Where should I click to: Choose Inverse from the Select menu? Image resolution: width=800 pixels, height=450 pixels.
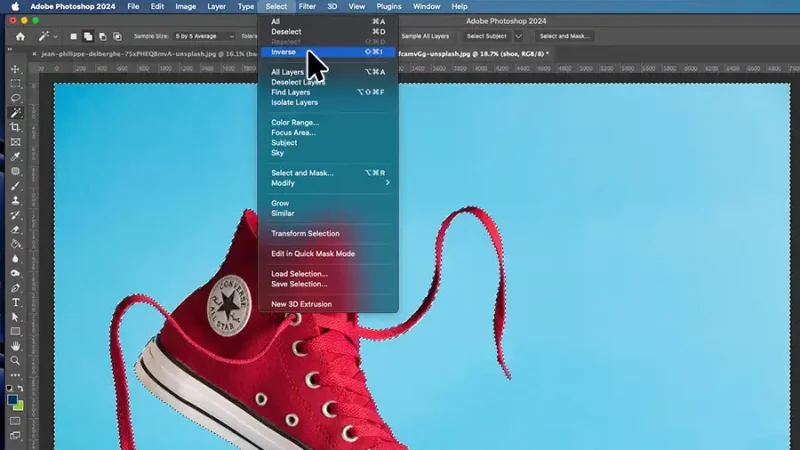click(x=329, y=52)
